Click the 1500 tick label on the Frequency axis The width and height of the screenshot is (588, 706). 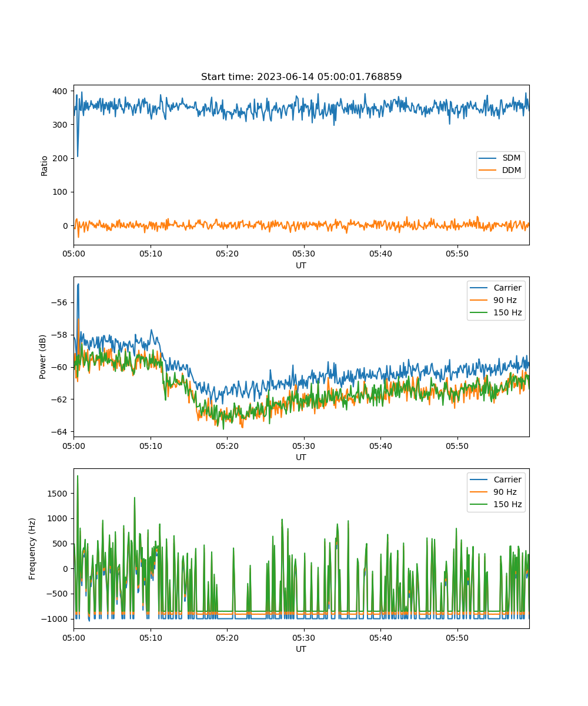pos(59,493)
